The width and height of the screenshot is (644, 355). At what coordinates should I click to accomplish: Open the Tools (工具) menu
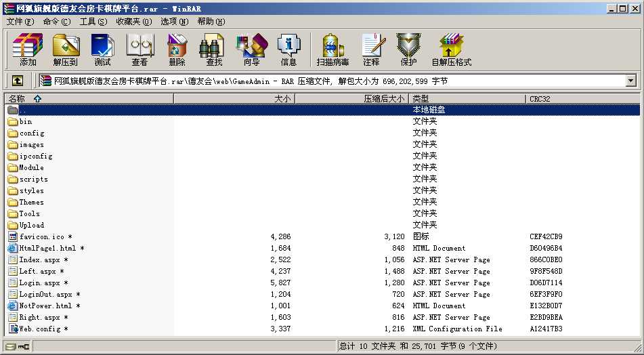pos(93,22)
